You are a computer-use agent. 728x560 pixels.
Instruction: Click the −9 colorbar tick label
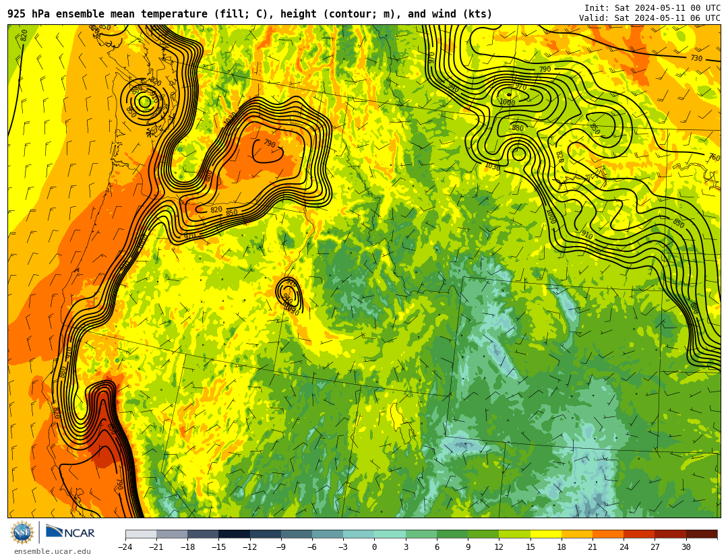(x=281, y=547)
